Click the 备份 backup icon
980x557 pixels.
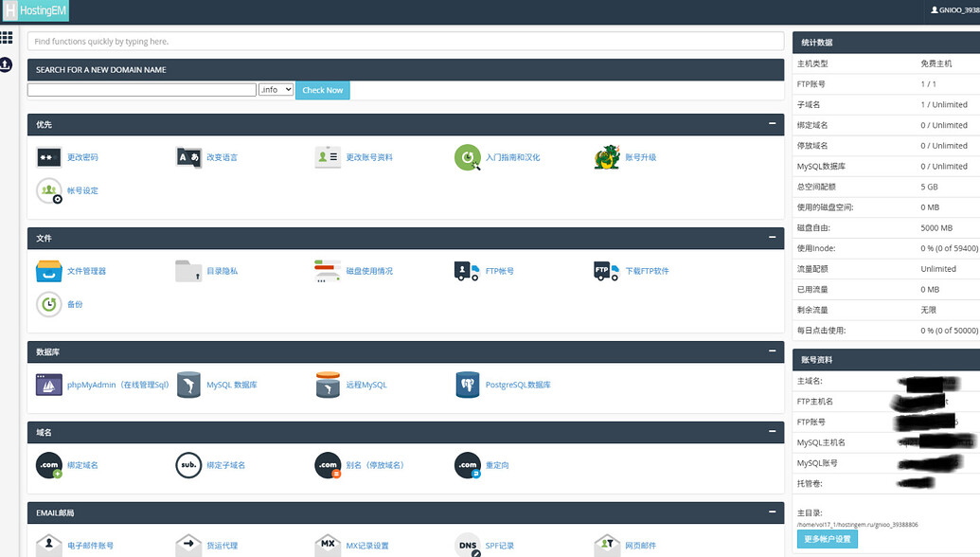pos(49,304)
